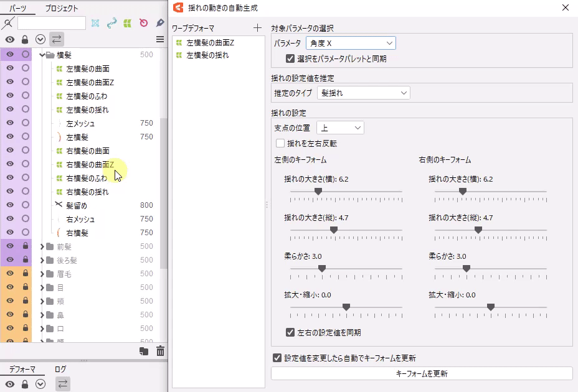Screen dimensions: 578x392
Task: Click the red rotation deformer filter icon
Action: click(144, 23)
